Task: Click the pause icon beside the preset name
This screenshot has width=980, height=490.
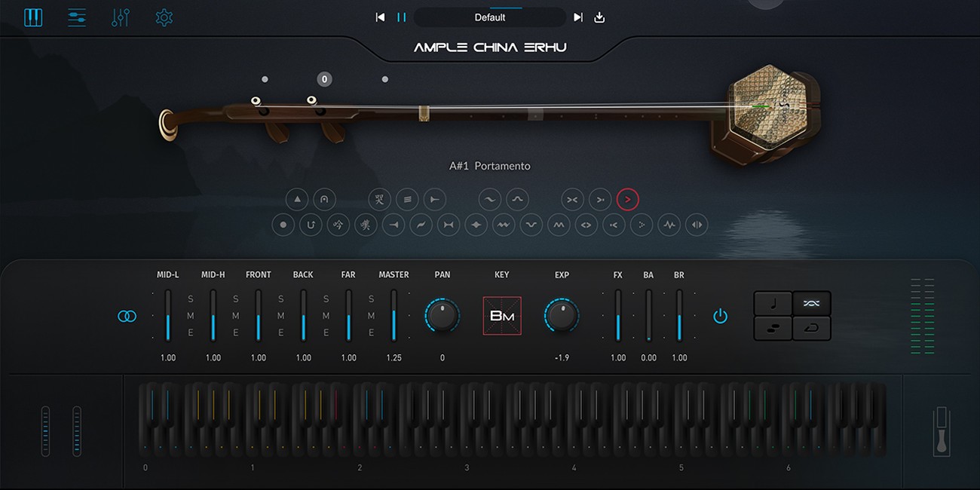Action: [x=402, y=17]
